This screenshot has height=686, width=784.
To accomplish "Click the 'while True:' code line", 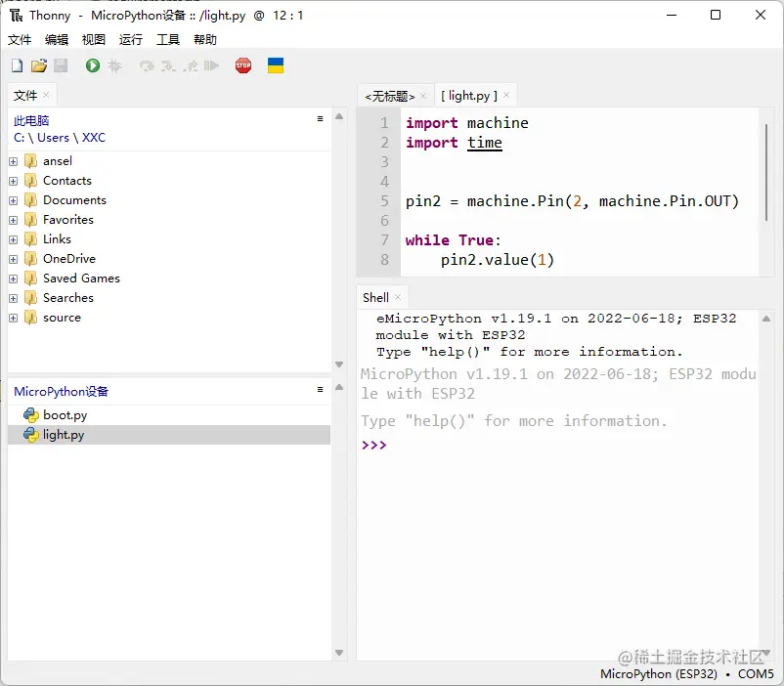I will coord(453,240).
